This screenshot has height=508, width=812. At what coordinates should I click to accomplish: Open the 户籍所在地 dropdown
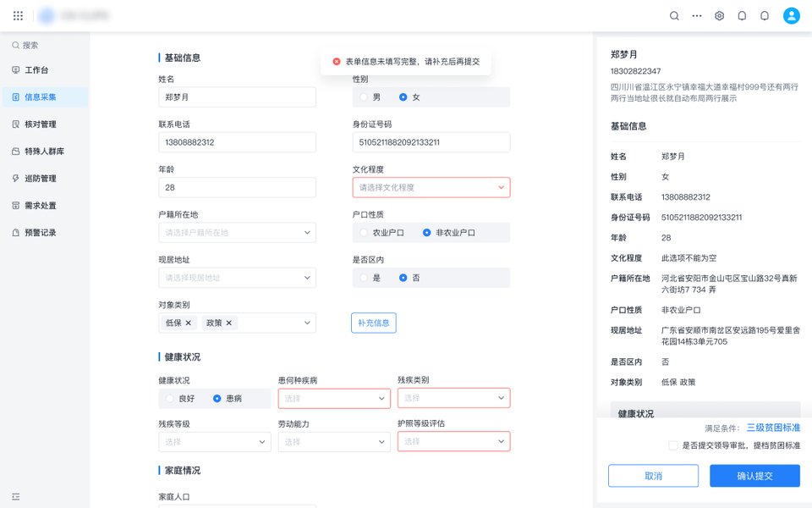click(x=237, y=233)
